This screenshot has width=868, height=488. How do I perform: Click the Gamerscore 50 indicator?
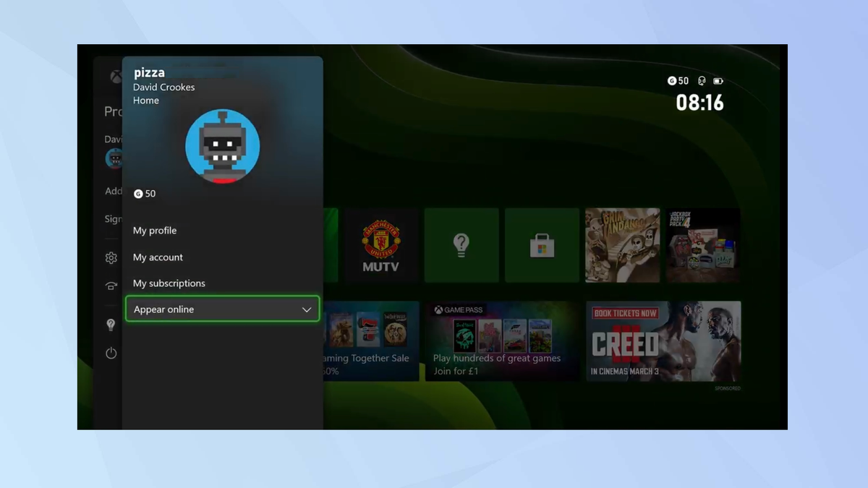(x=678, y=81)
